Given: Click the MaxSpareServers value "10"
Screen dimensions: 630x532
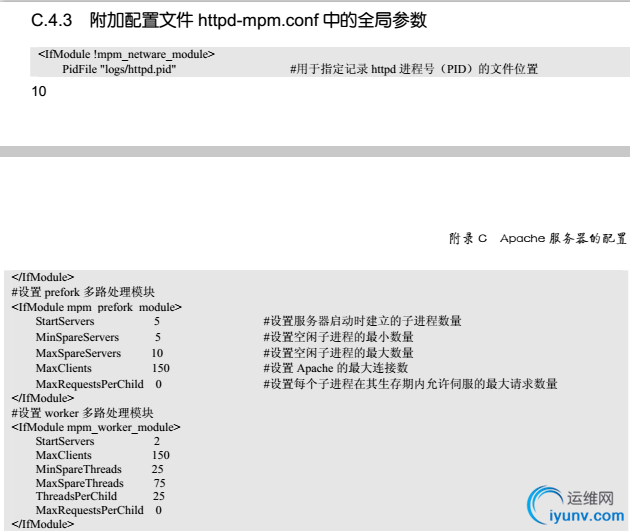Looking at the screenshot, I should [x=157, y=353].
